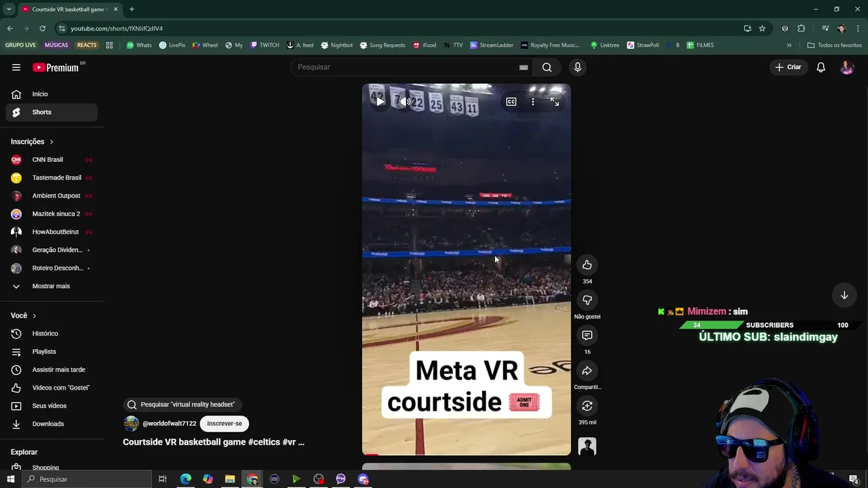
Task: Like the Short with thumbs up
Action: coord(587,265)
